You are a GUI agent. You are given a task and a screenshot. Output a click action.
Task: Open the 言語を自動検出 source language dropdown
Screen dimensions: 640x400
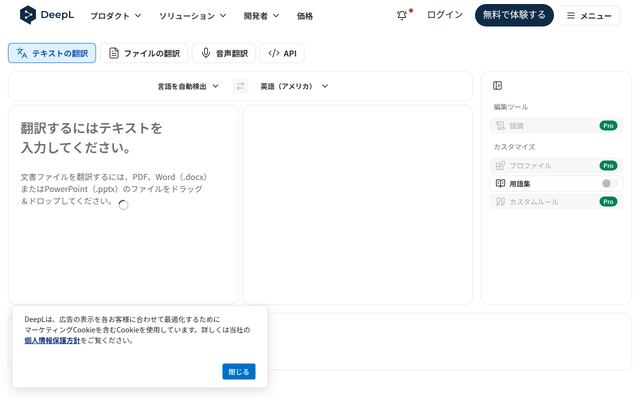[x=188, y=86]
